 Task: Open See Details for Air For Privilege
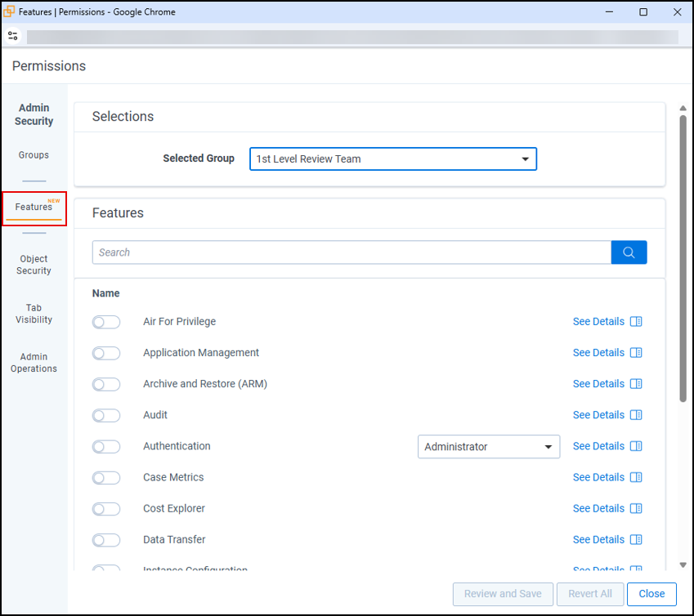point(598,321)
